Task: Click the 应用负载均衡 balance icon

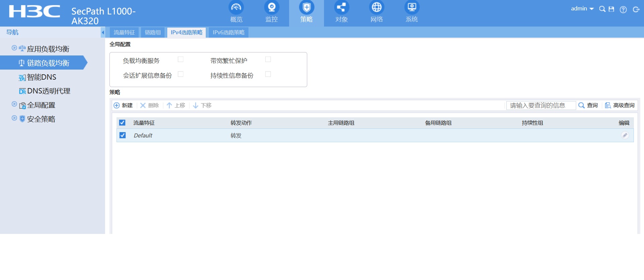Action: click(x=22, y=48)
